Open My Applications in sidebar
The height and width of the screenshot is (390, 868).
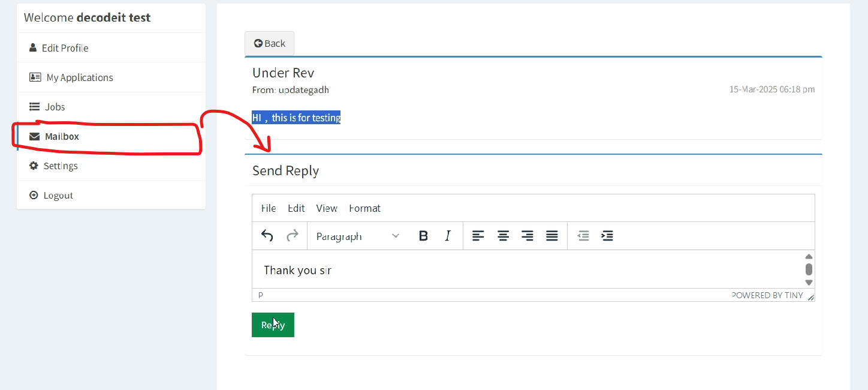pos(79,77)
